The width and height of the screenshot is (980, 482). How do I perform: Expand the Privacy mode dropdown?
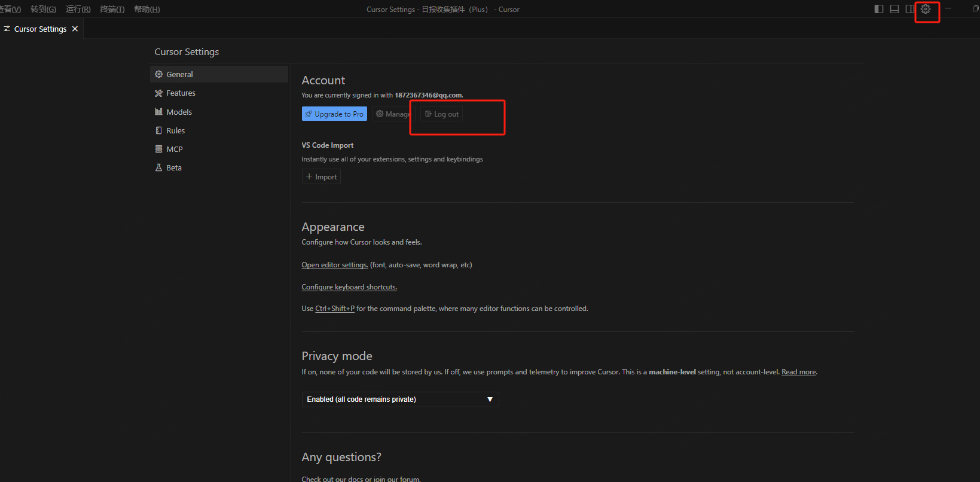coord(400,399)
